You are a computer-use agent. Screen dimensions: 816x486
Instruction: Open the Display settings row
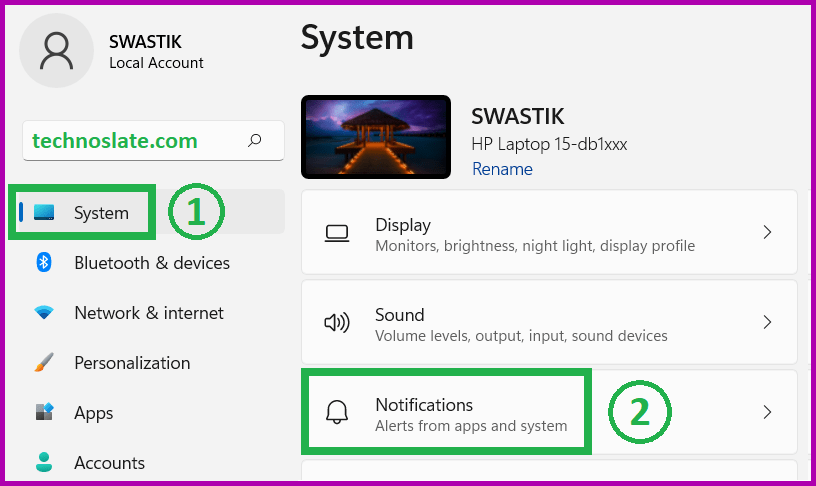(x=549, y=232)
